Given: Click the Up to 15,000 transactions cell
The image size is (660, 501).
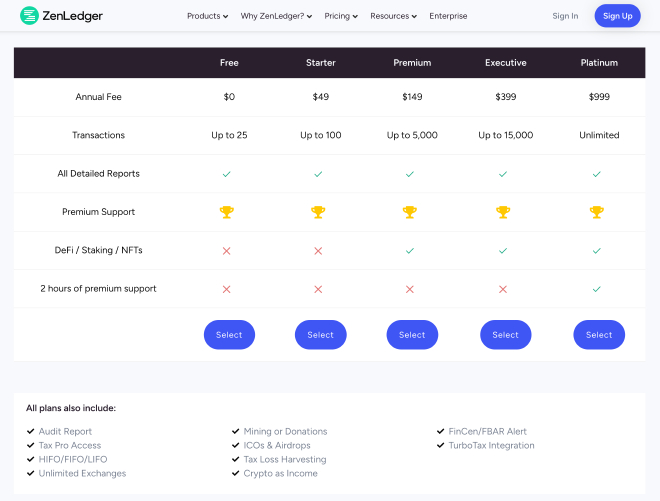Looking at the screenshot, I should (506, 135).
